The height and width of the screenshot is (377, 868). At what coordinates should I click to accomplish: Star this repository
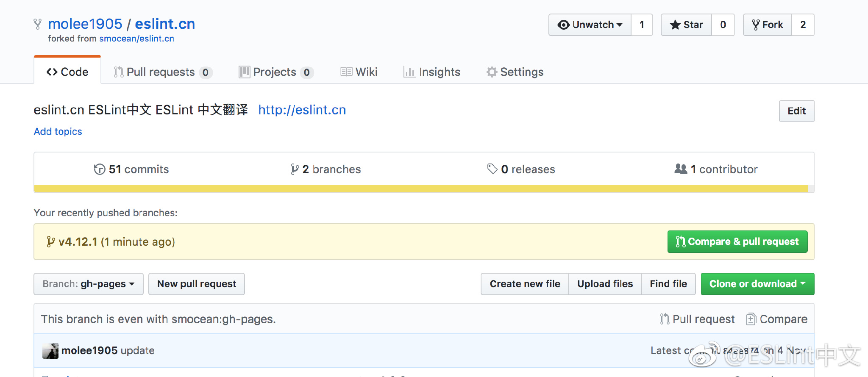pos(686,25)
